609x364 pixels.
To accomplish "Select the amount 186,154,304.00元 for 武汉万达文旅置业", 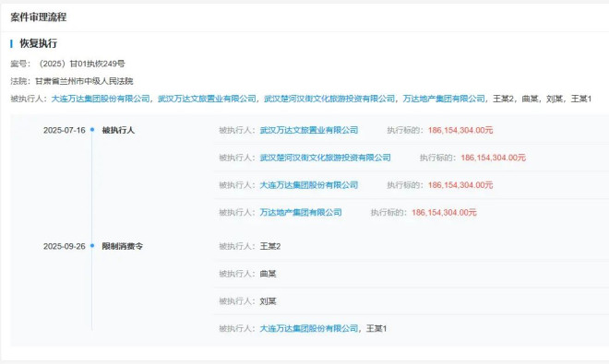I will tap(460, 130).
